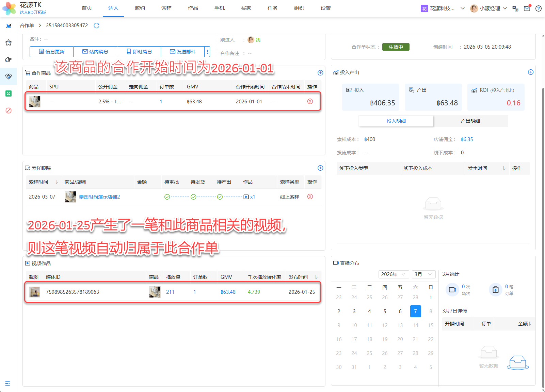Click the 发送邮件 button
Image resolution: width=545 pixels, height=392 pixels.
(183, 52)
